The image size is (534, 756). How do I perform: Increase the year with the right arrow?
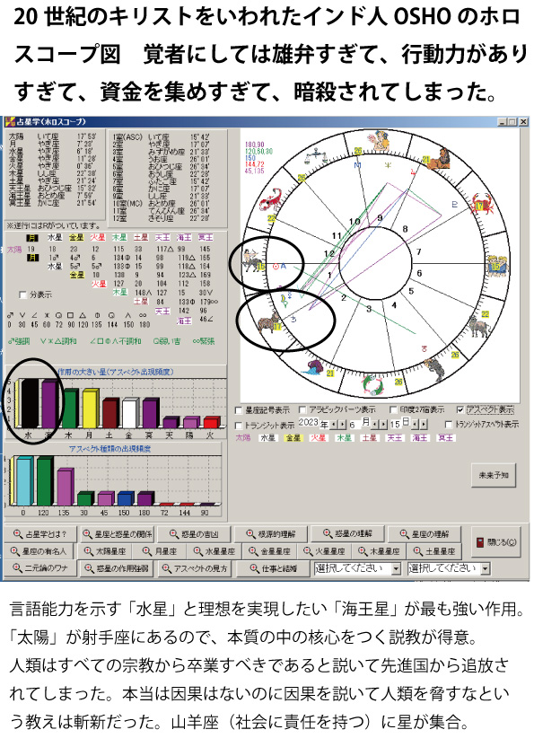coord(343,425)
